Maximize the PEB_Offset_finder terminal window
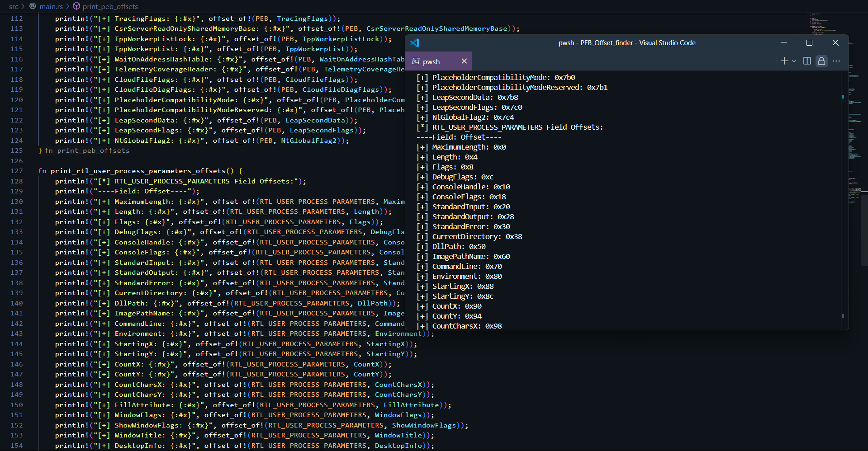This screenshot has width=868, height=451. (810, 42)
